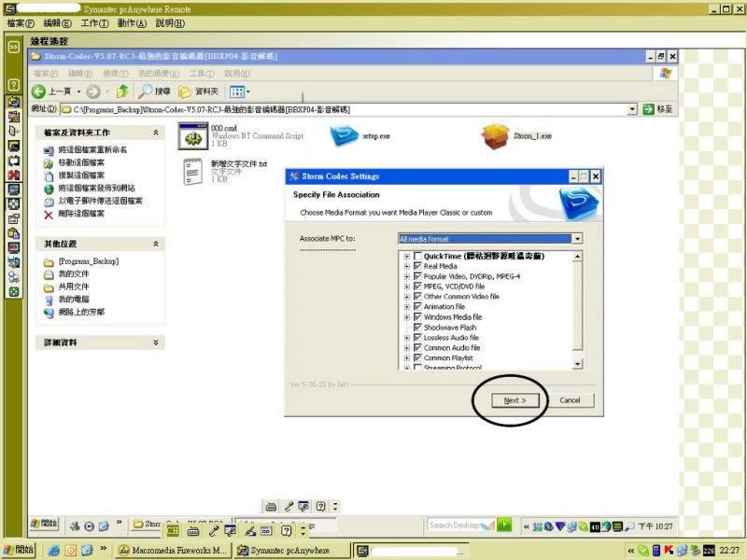The image size is (747, 560).
Task: Check the QuickTime checkbox
Action: [417, 256]
